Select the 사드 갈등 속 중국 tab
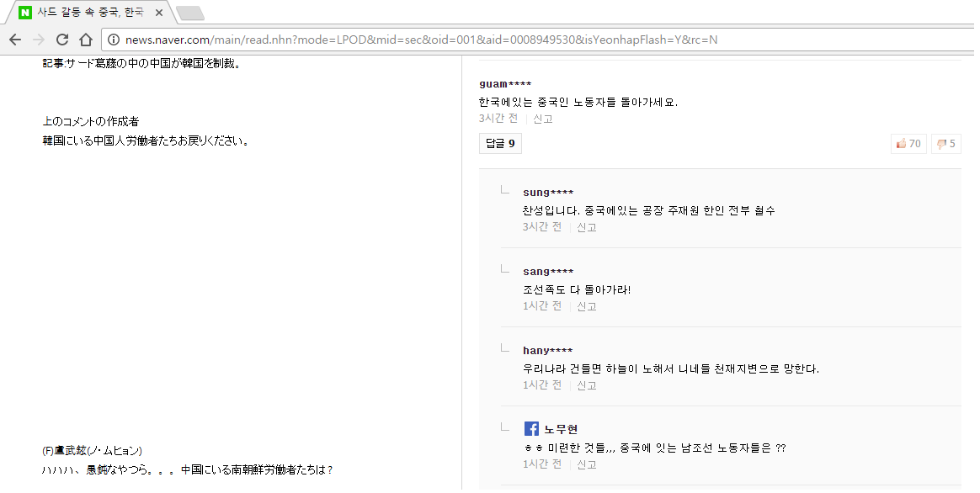The height and width of the screenshot is (493, 980). tap(88, 13)
